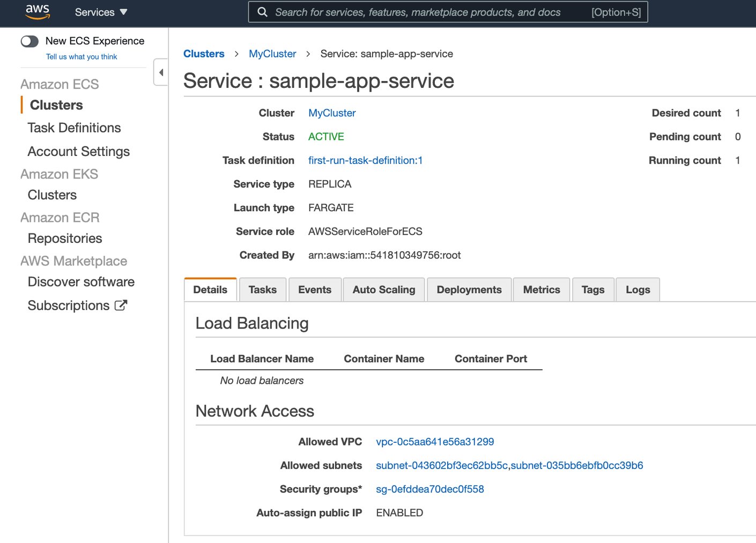Select Task Definitions in the sidebar
The image size is (756, 543).
(x=73, y=128)
